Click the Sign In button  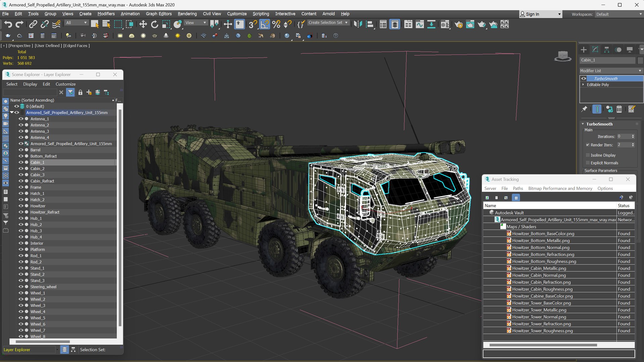532,14
